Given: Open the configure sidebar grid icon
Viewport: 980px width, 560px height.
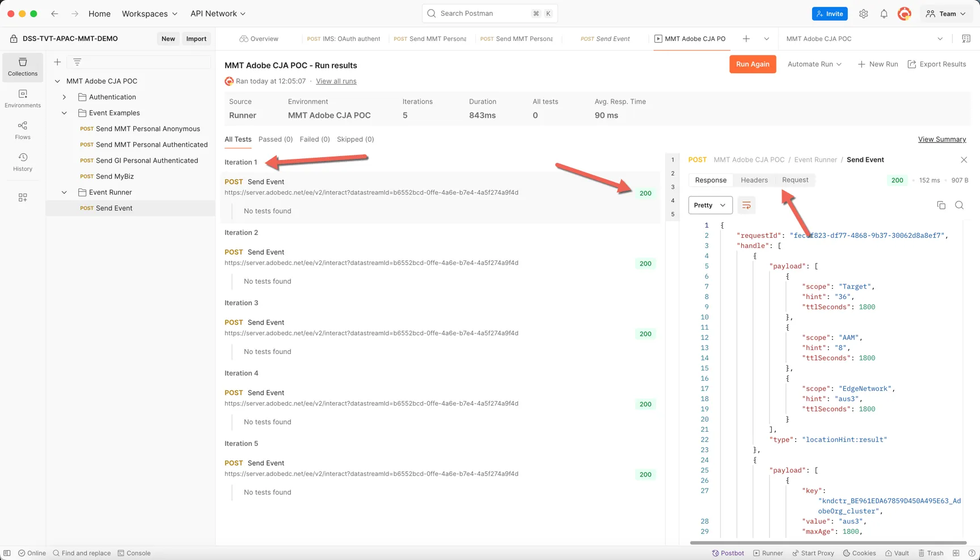Looking at the screenshot, I should coord(23,197).
